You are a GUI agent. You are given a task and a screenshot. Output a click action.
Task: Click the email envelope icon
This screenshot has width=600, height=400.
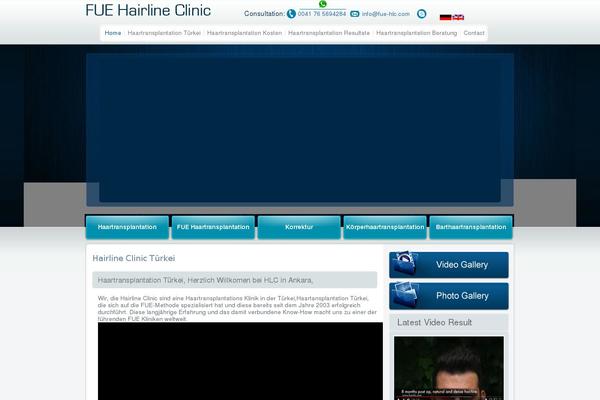click(355, 14)
